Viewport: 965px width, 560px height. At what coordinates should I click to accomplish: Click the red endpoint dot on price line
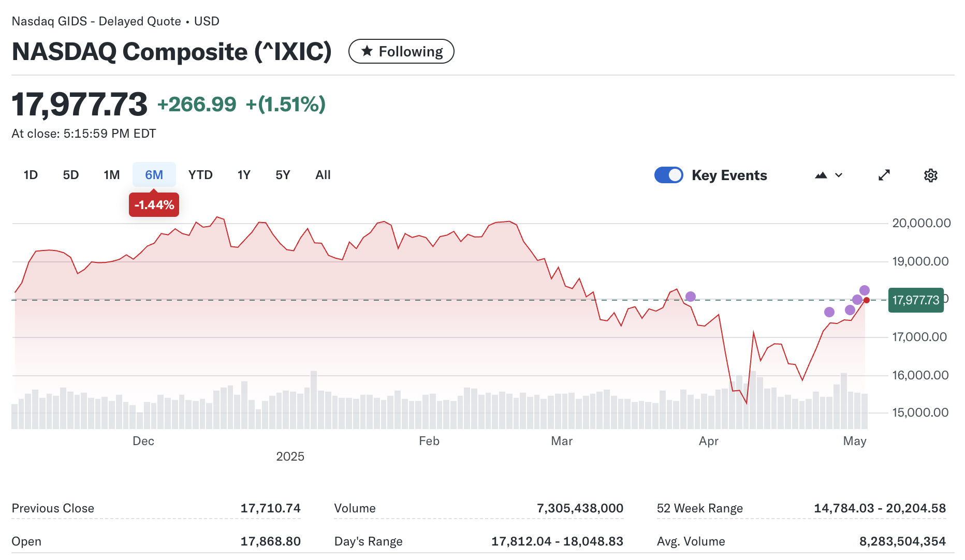point(867,300)
